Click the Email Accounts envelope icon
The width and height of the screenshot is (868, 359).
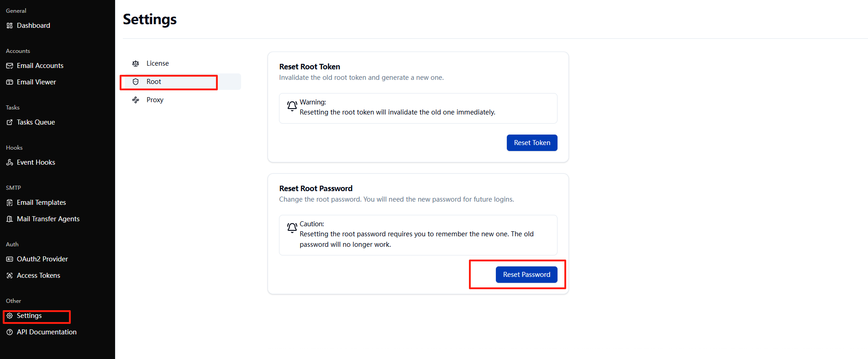coord(10,66)
